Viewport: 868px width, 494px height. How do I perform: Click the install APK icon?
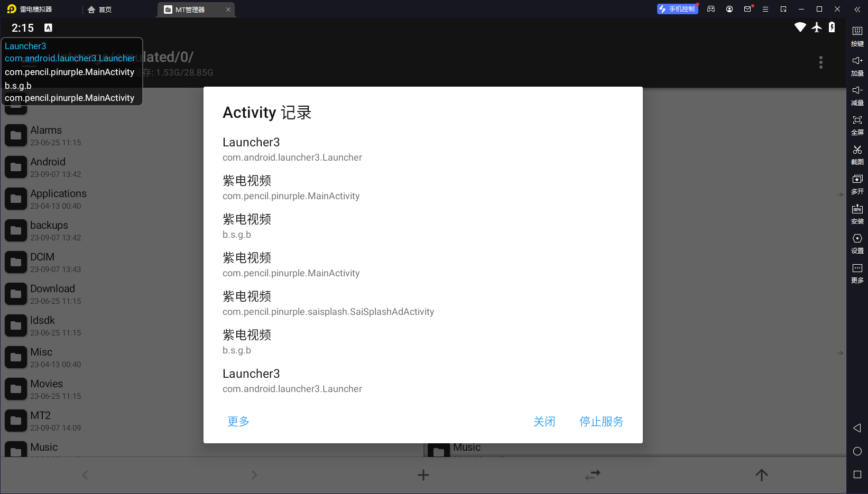[x=857, y=209]
